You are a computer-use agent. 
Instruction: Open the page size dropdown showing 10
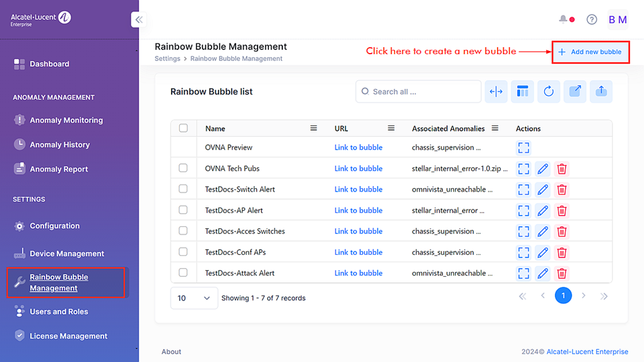point(194,298)
